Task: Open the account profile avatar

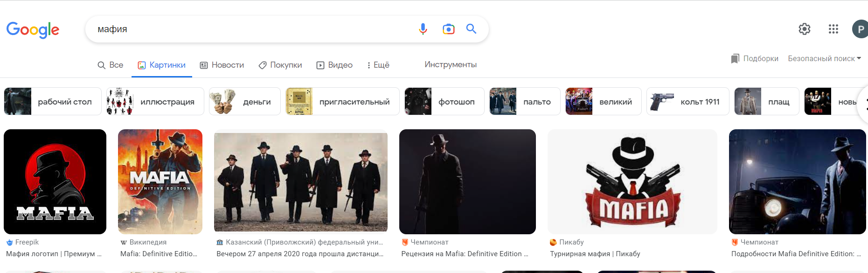Action: [860, 29]
